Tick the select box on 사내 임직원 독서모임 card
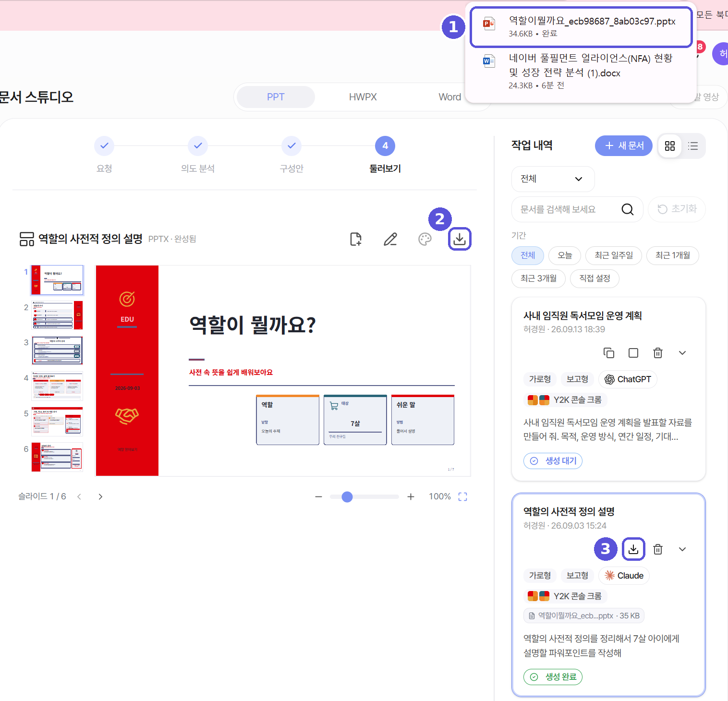Image resolution: width=728 pixels, height=701 pixels. [633, 353]
